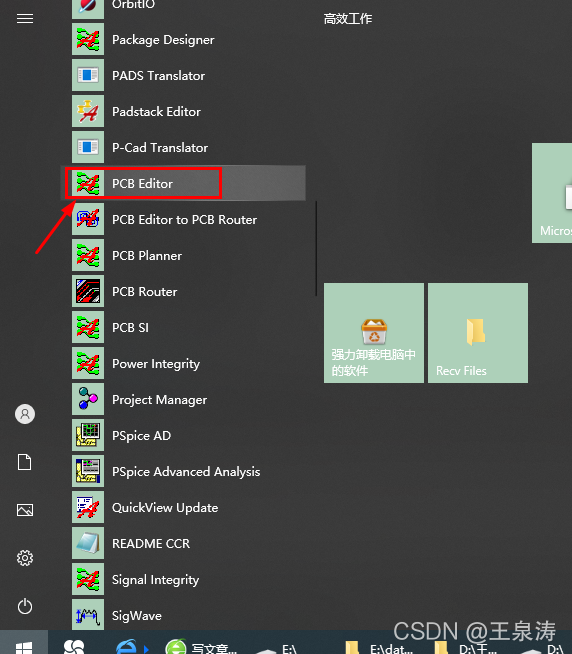Click the P-Cad Translator icon
The image size is (572, 654).
pos(88,147)
